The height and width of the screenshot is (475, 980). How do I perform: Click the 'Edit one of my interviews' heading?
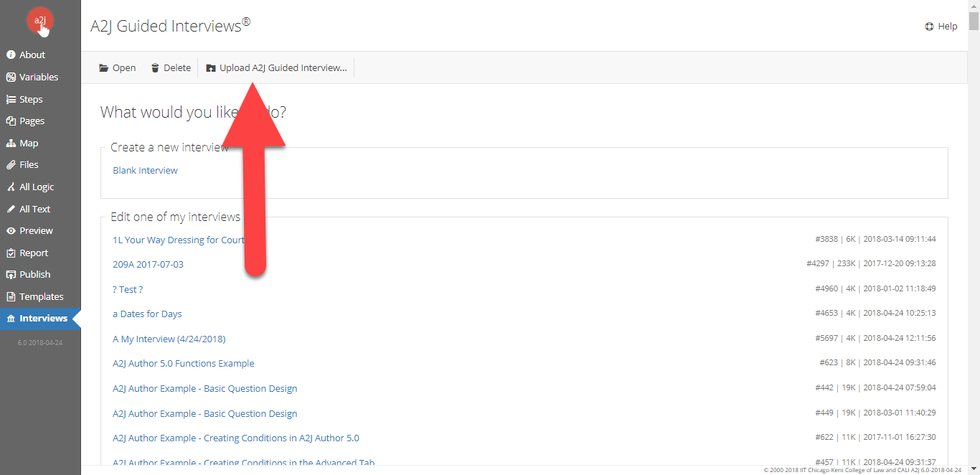coord(175,217)
